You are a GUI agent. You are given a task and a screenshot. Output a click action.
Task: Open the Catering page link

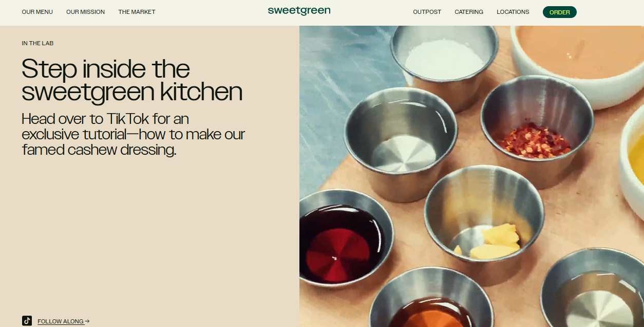469,12
